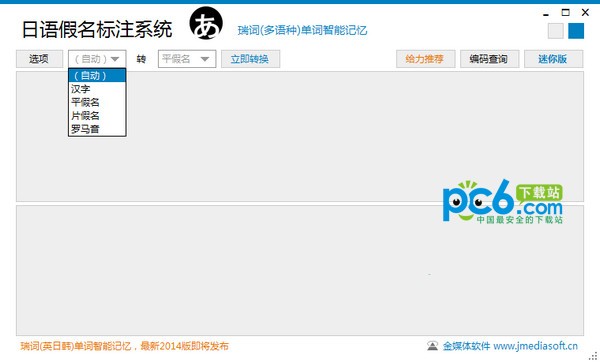Collapse the （自动） source type dropdown
The image size is (600, 363).
tap(97, 59)
